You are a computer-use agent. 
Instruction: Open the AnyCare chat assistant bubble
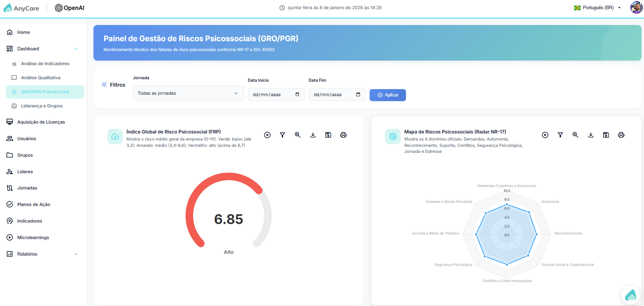coord(631,295)
